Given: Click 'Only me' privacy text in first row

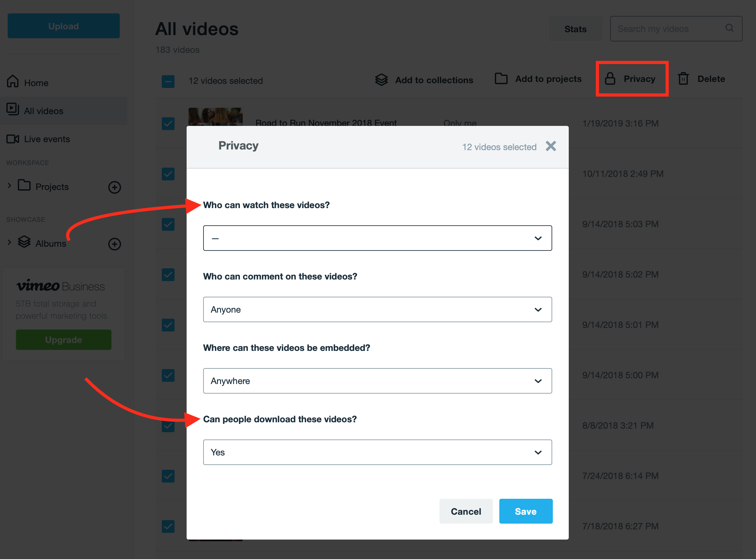Looking at the screenshot, I should (460, 123).
